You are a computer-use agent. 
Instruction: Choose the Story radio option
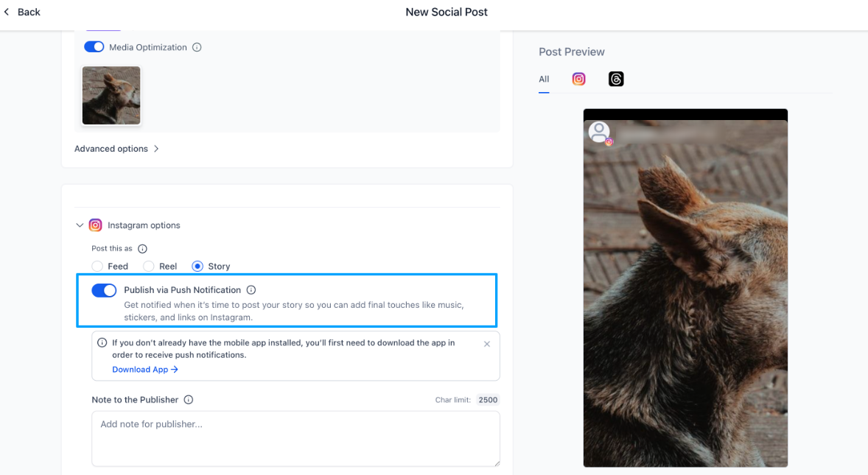point(197,267)
